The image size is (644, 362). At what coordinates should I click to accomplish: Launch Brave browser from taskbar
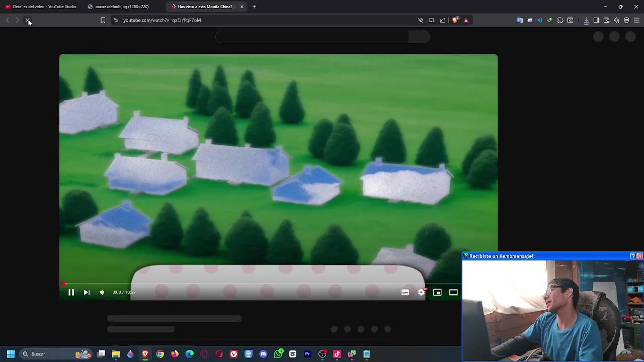click(145, 354)
